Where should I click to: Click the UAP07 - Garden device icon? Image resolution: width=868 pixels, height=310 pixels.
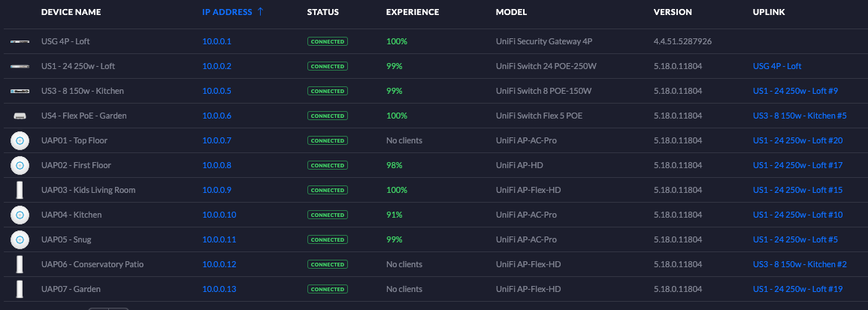point(20,289)
